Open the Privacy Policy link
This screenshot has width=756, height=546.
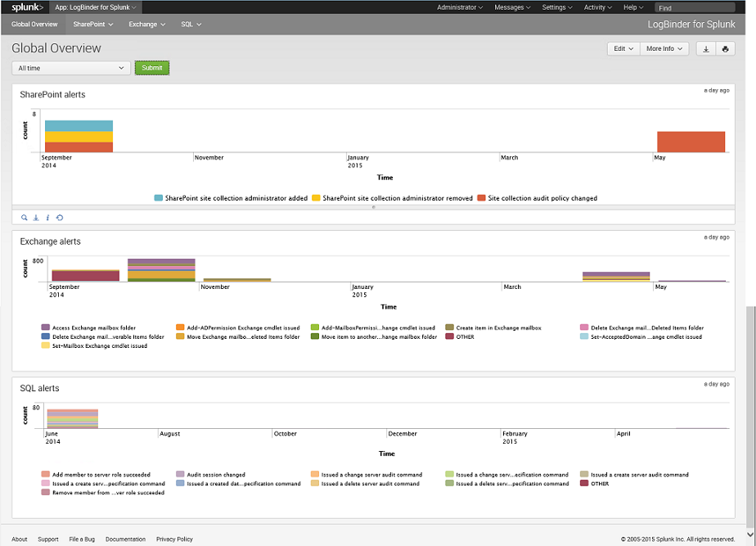coord(174,539)
